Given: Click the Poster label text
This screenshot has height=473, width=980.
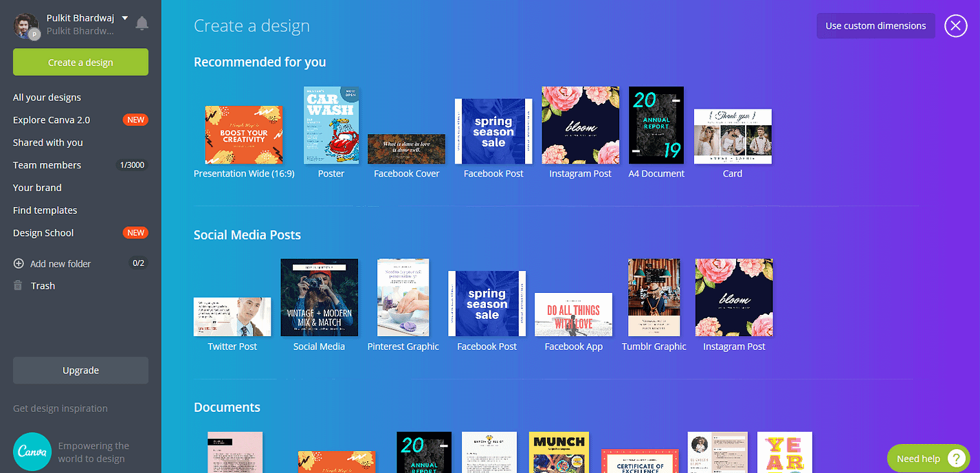Looking at the screenshot, I should 331,174.
